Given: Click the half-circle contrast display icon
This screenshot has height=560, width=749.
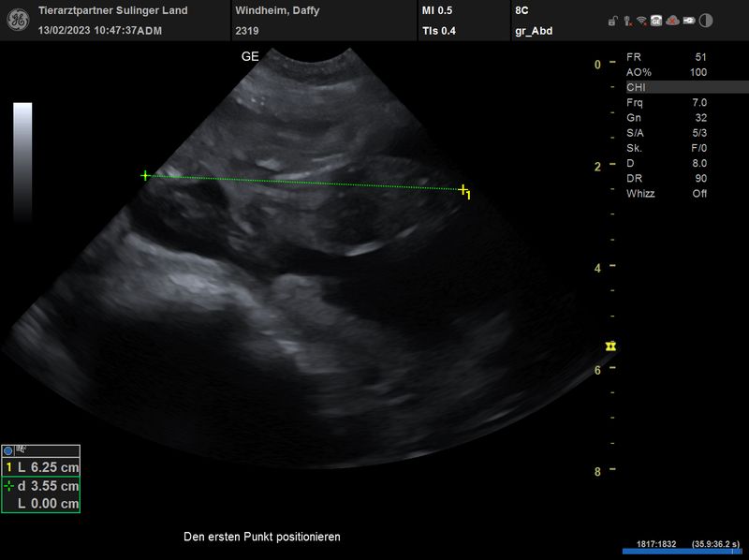Looking at the screenshot, I should (x=706, y=21).
